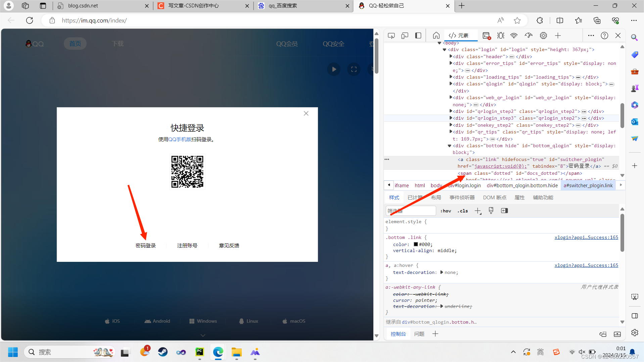Collapse the bottom_qlogin div node
644x362 pixels.
450,146
